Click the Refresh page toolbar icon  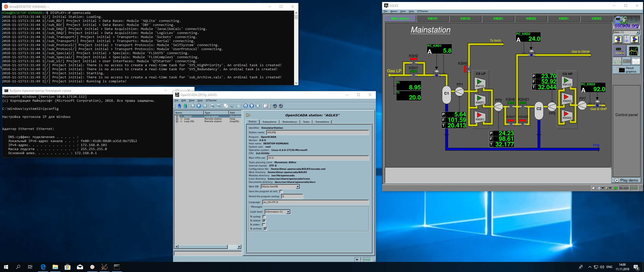pyautogui.click(x=246, y=106)
